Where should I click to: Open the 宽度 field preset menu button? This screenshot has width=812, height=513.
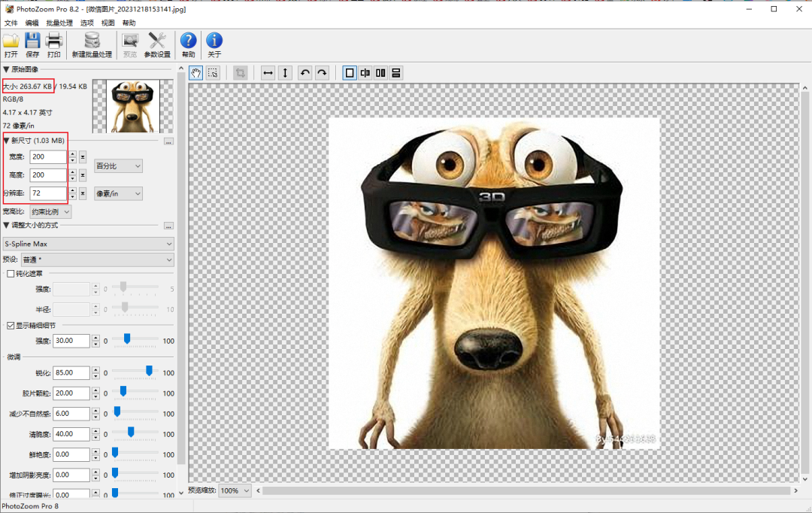tap(83, 156)
